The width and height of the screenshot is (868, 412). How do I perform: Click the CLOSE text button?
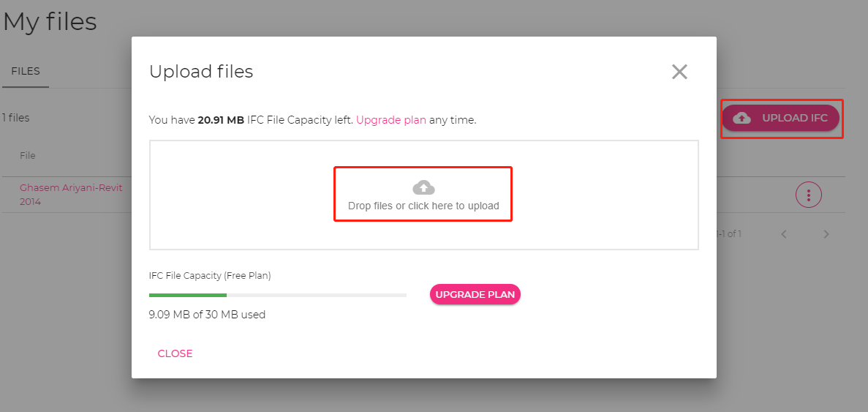pyautogui.click(x=175, y=353)
